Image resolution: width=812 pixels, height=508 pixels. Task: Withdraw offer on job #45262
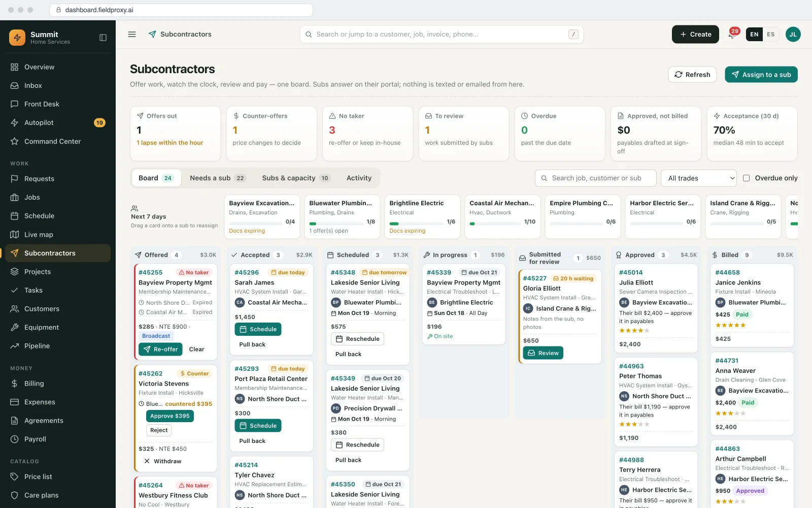click(162, 461)
